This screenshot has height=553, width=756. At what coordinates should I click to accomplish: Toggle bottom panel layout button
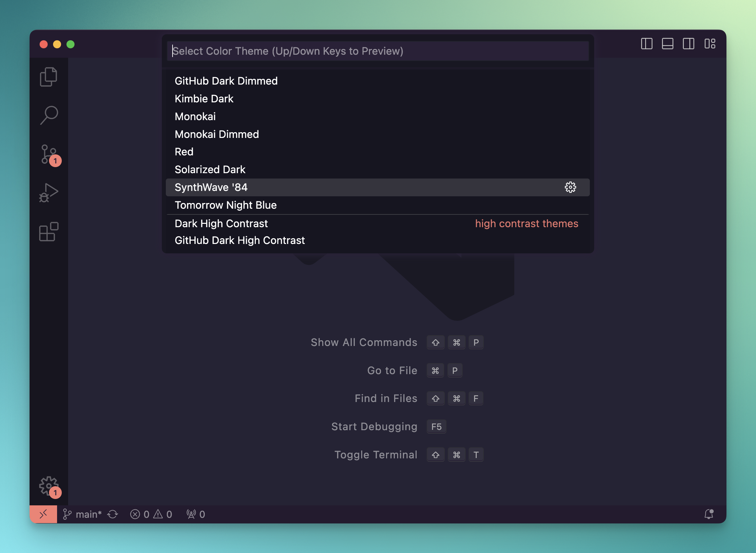point(667,44)
